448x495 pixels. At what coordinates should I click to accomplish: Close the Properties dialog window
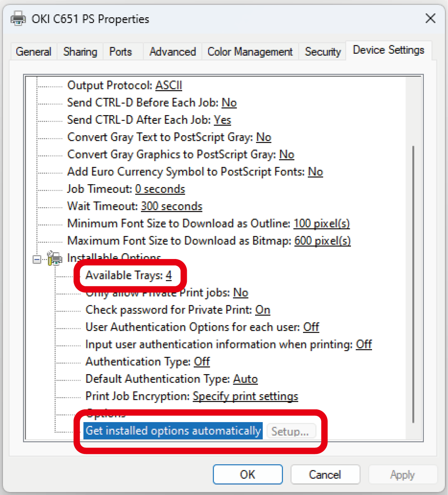click(430, 18)
